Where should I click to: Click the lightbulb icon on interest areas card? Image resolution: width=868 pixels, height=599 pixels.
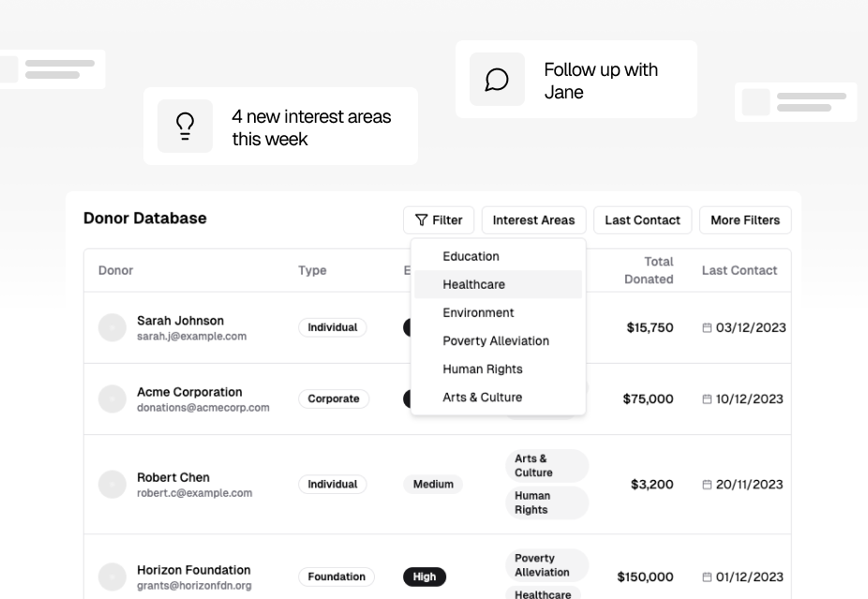(185, 127)
